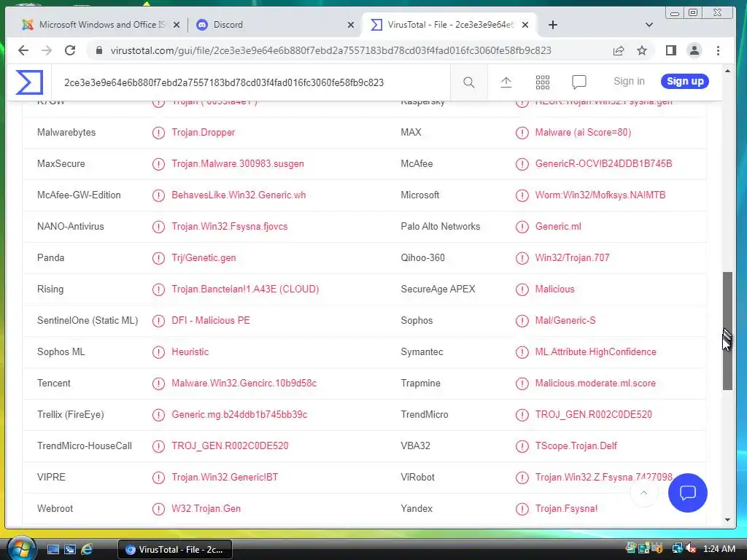The height and width of the screenshot is (560, 747).
Task: Click the Panda detection alert icon
Action: (x=158, y=258)
